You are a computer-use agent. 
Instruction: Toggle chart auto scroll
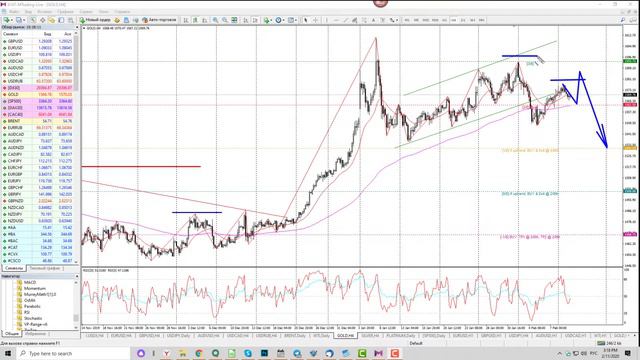[246, 20]
